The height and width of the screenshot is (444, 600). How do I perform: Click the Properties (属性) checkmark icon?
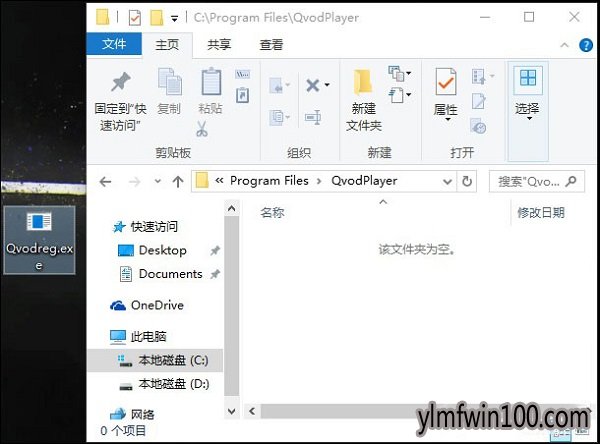click(x=446, y=82)
